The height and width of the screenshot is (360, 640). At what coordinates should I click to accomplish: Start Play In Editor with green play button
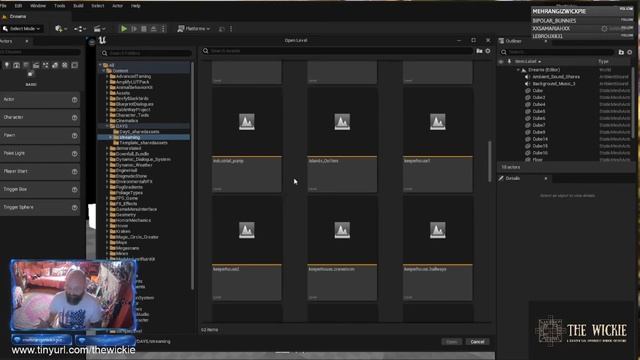(x=124, y=29)
